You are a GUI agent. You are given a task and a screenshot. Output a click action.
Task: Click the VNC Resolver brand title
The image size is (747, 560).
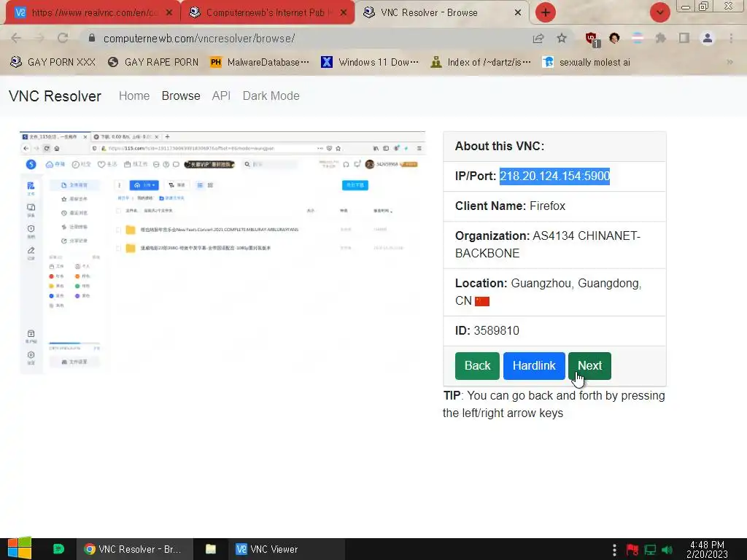pos(55,96)
